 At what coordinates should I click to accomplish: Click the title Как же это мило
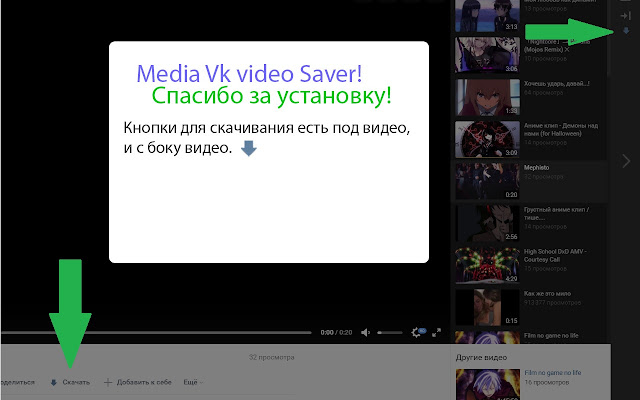click(x=547, y=293)
